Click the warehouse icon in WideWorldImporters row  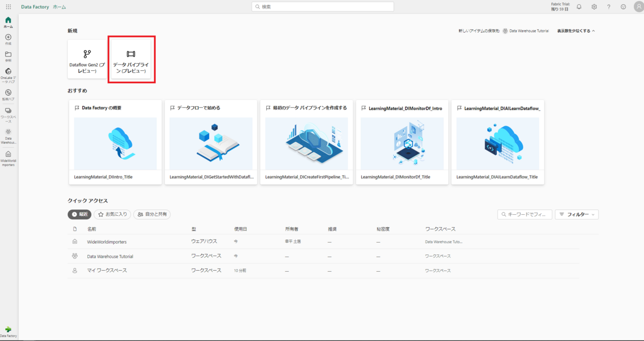(75, 242)
